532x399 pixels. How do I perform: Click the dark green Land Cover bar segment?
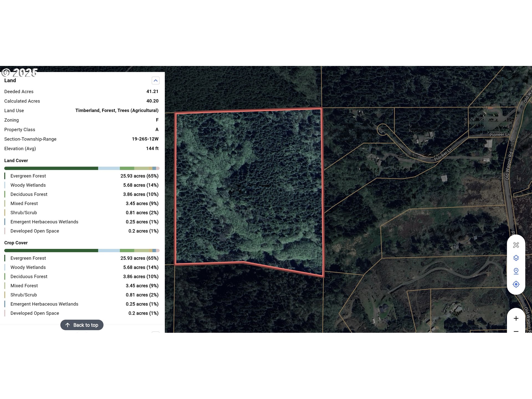(x=51, y=168)
